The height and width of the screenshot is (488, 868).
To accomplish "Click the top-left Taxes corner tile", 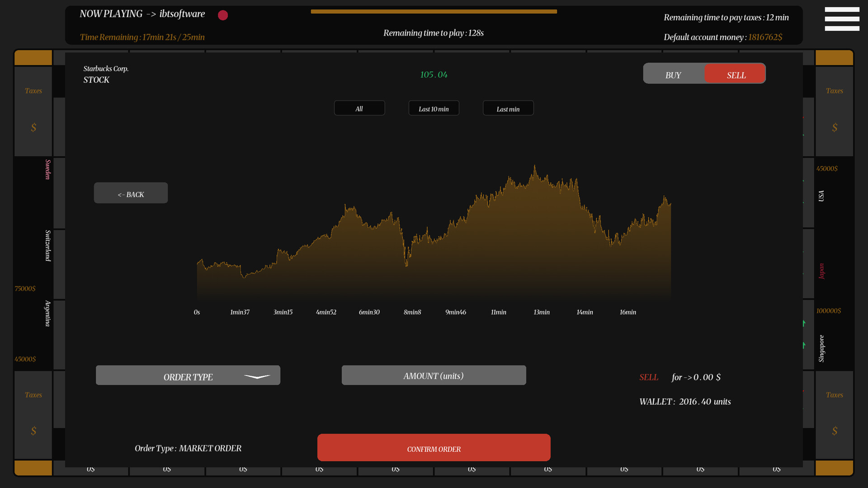I will [x=33, y=111].
